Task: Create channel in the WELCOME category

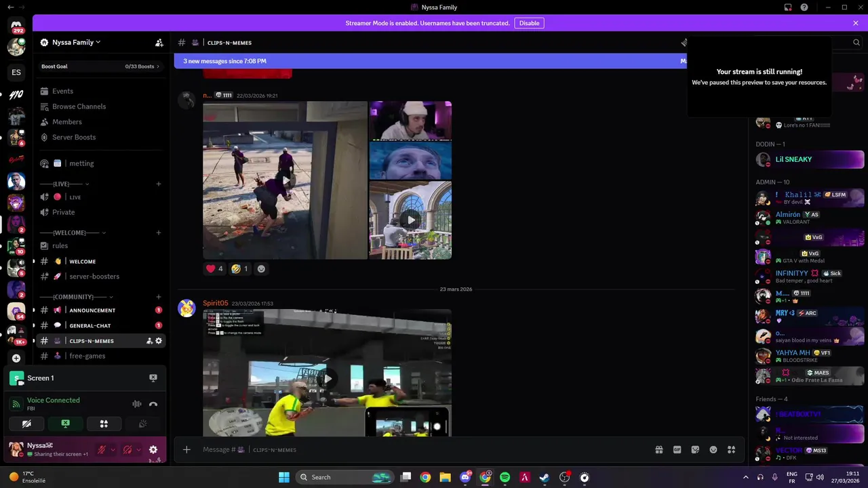Action: 159,232
